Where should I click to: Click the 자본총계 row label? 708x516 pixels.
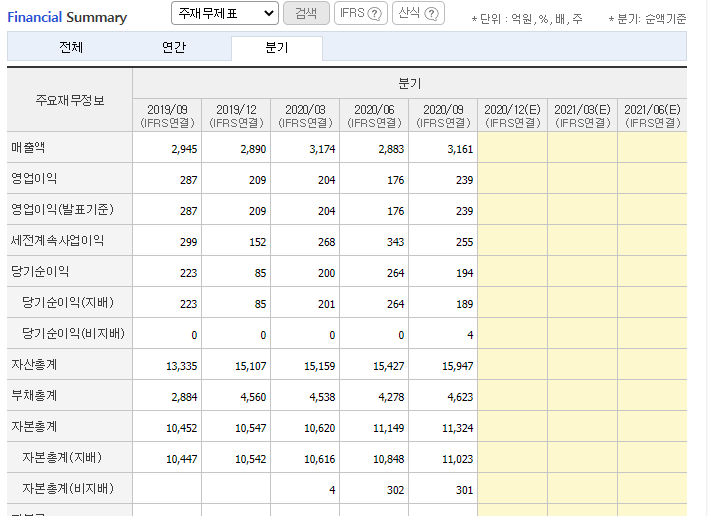34,427
